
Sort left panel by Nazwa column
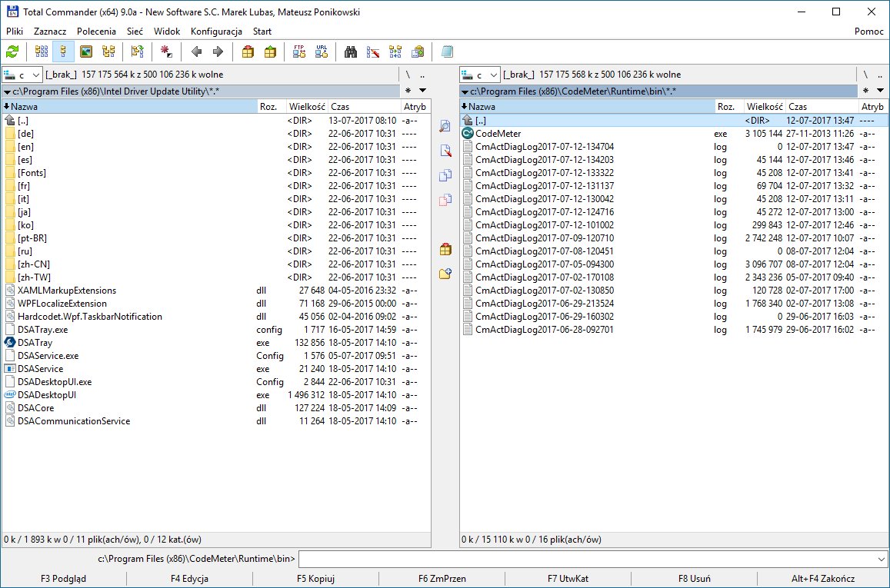(x=130, y=107)
